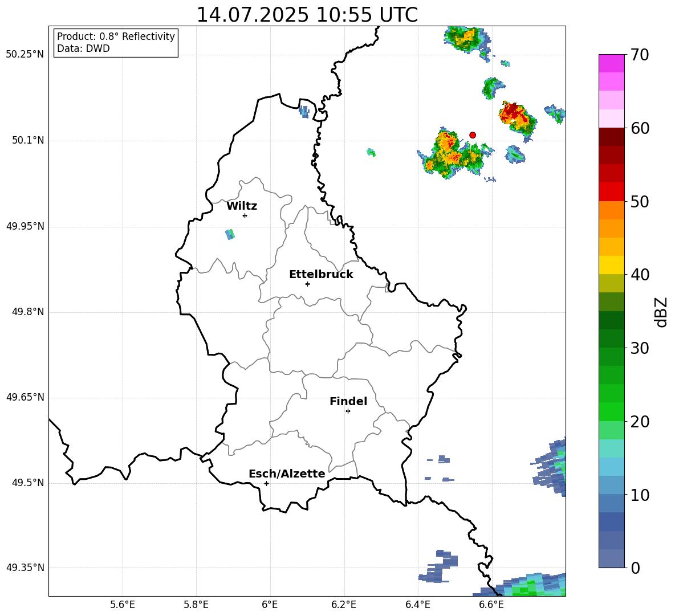Click the 50 value on the colorbar
Screen dimensions: 675x616
(x=640, y=201)
